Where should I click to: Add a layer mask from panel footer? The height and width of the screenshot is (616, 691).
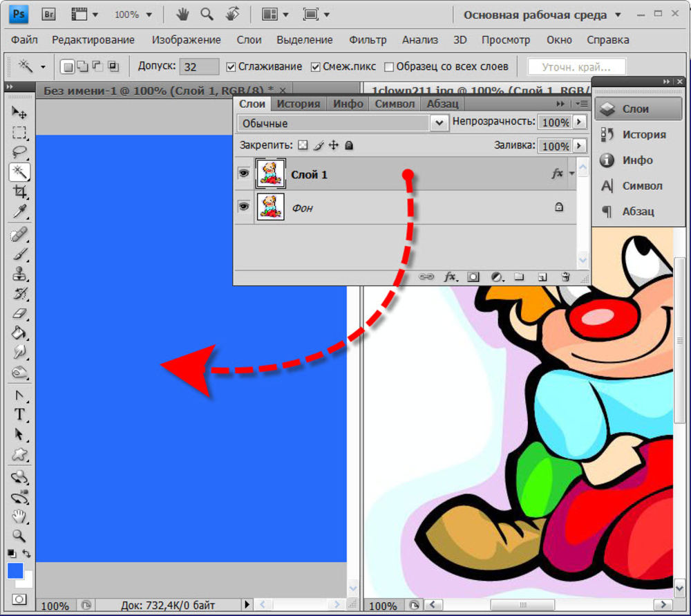click(x=473, y=277)
